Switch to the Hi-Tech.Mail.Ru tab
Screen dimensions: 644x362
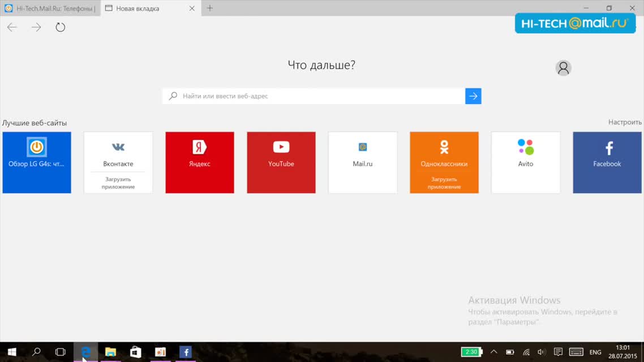[x=50, y=8]
